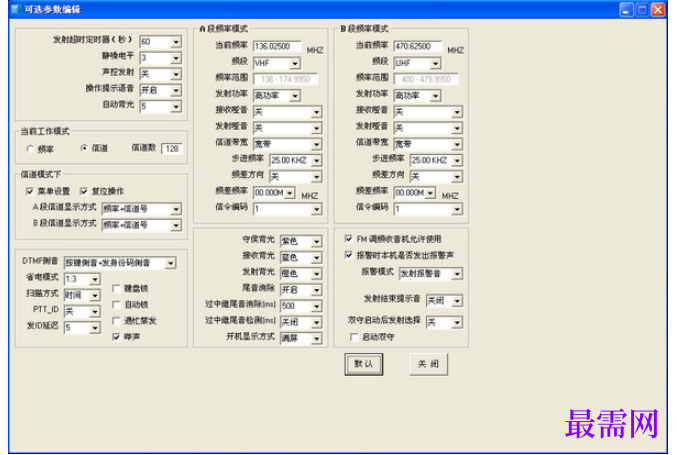The image size is (677, 455).
Task: Open B段 频差频率 dropdown
Action: pos(415,193)
